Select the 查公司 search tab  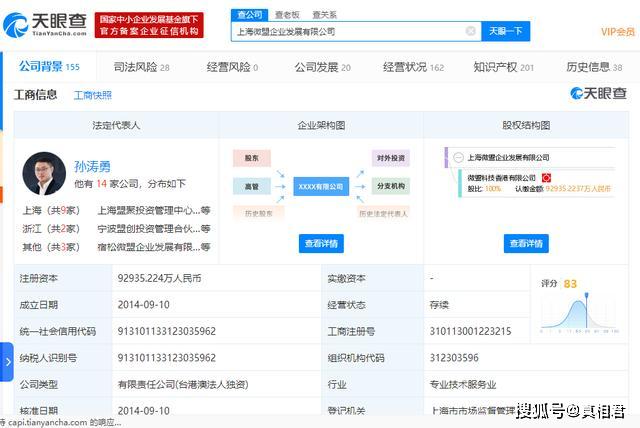click(x=250, y=15)
